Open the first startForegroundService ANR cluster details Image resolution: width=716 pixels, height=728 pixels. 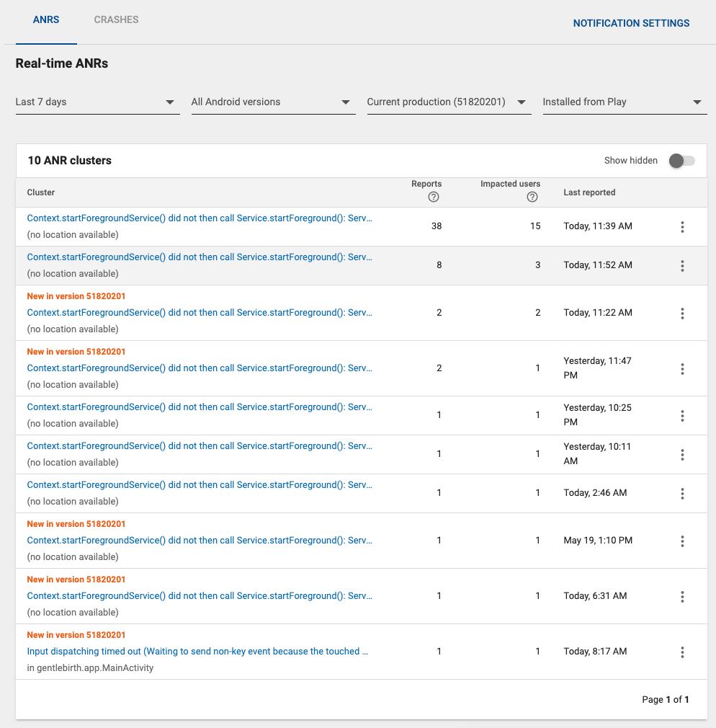pyautogui.click(x=200, y=218)
